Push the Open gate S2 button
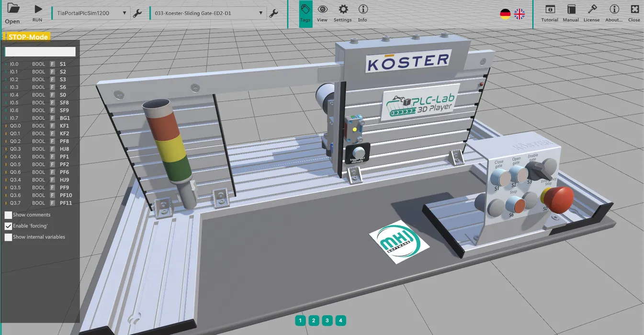 [519, 174]
